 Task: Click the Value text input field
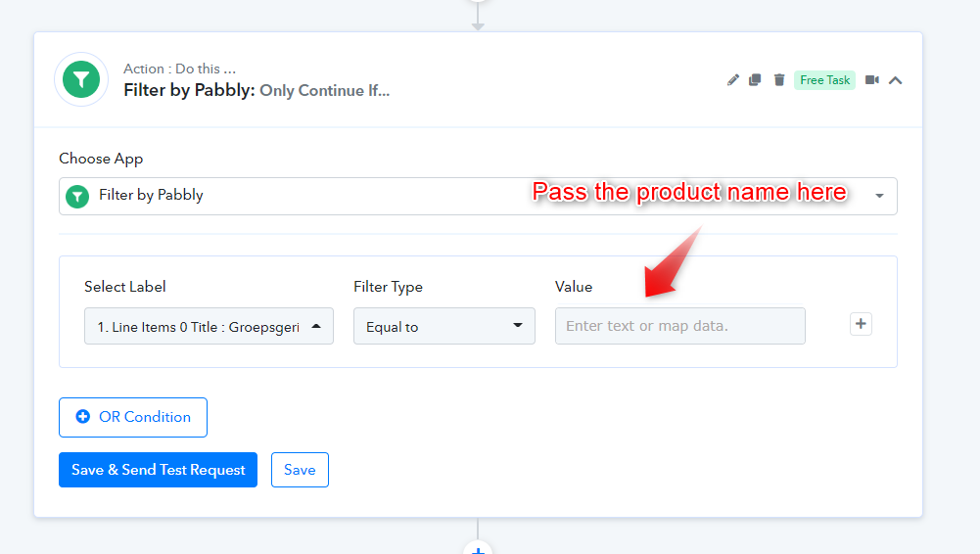click(x=680, y=326)
